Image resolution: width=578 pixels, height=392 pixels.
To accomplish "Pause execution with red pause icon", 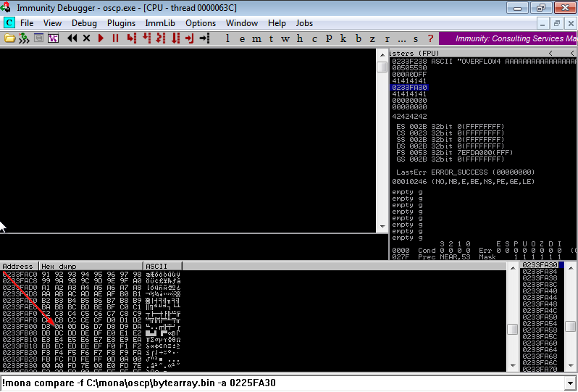I will tap(115, 38).
